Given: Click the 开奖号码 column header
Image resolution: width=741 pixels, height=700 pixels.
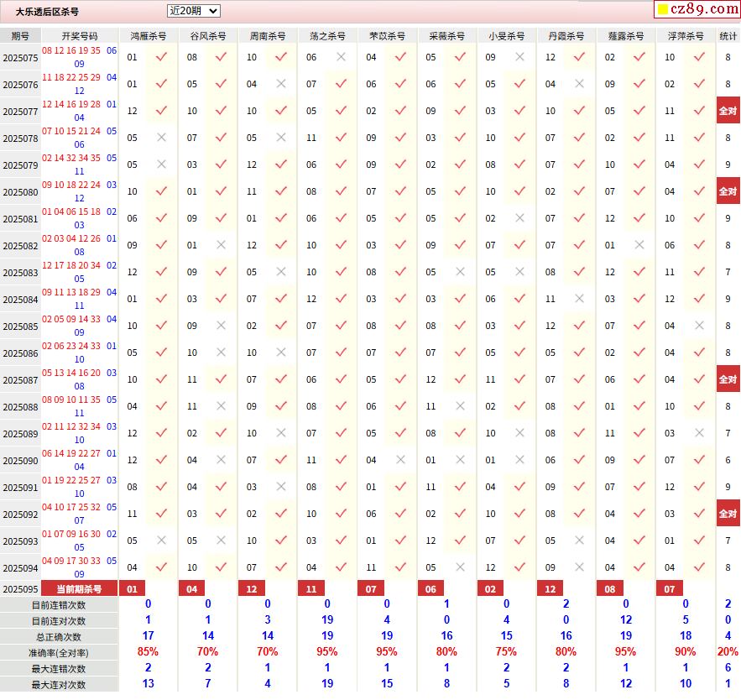Looking at the screenshot, I should (x=80, y=36).
